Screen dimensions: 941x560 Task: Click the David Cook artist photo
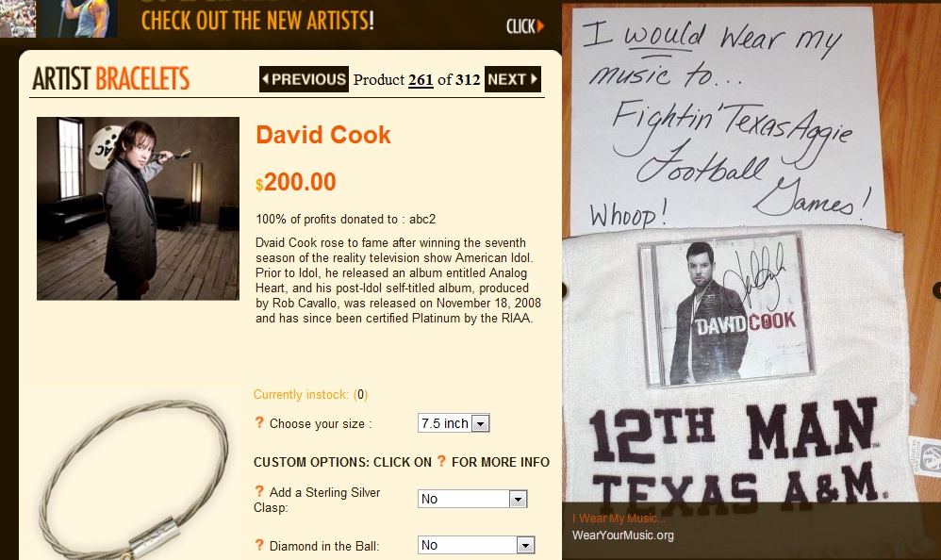(x=138, y=208)
